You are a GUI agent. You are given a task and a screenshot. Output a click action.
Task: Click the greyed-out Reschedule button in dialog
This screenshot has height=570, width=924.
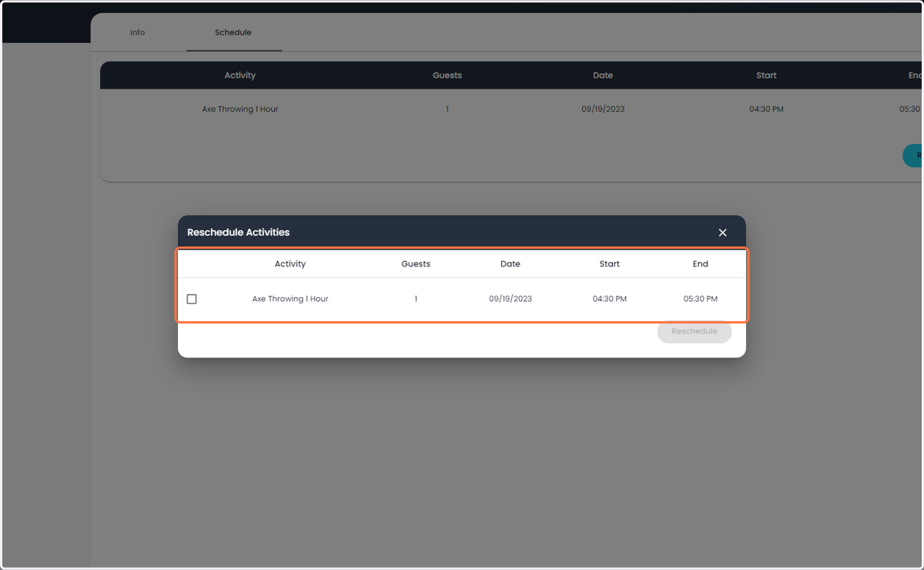point(695,331)
